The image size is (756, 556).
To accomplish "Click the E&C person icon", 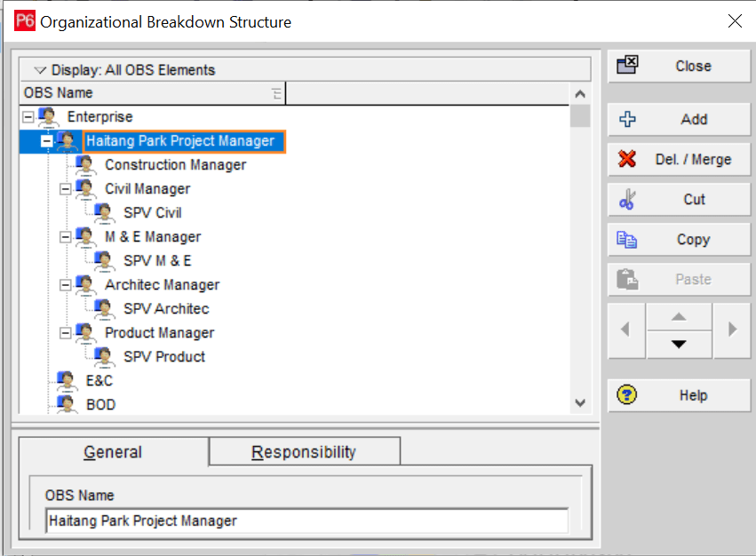I will tap(67, 381).
